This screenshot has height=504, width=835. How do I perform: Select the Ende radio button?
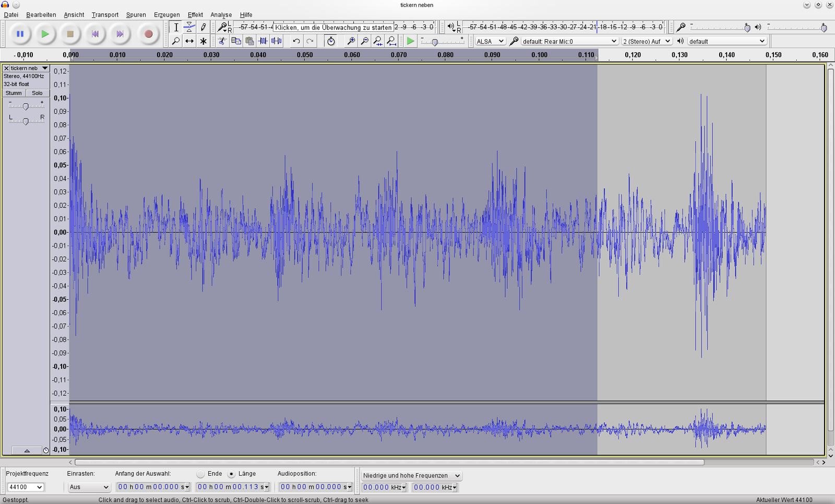point(200,474)
